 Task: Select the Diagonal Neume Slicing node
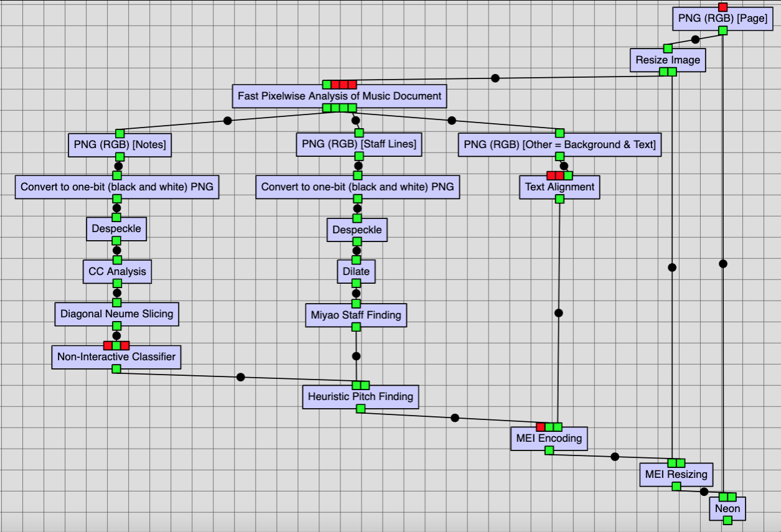(x=116, y=314)
